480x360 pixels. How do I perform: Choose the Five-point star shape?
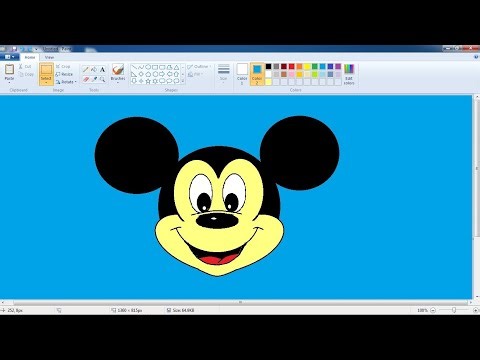[x=148, y=81]
